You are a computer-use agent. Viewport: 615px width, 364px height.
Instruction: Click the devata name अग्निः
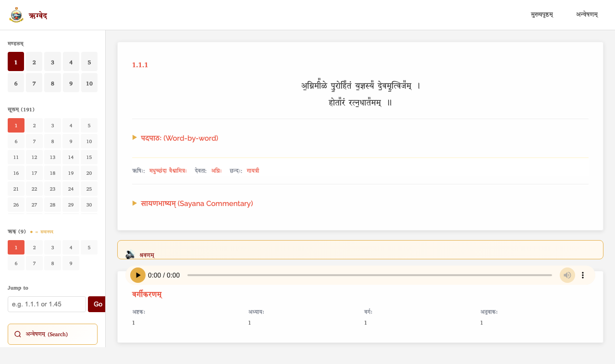click(x=217, y=170)
